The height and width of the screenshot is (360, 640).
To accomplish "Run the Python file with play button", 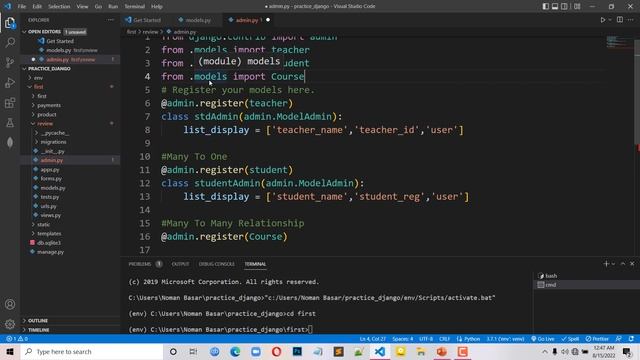I will (602, 20).
